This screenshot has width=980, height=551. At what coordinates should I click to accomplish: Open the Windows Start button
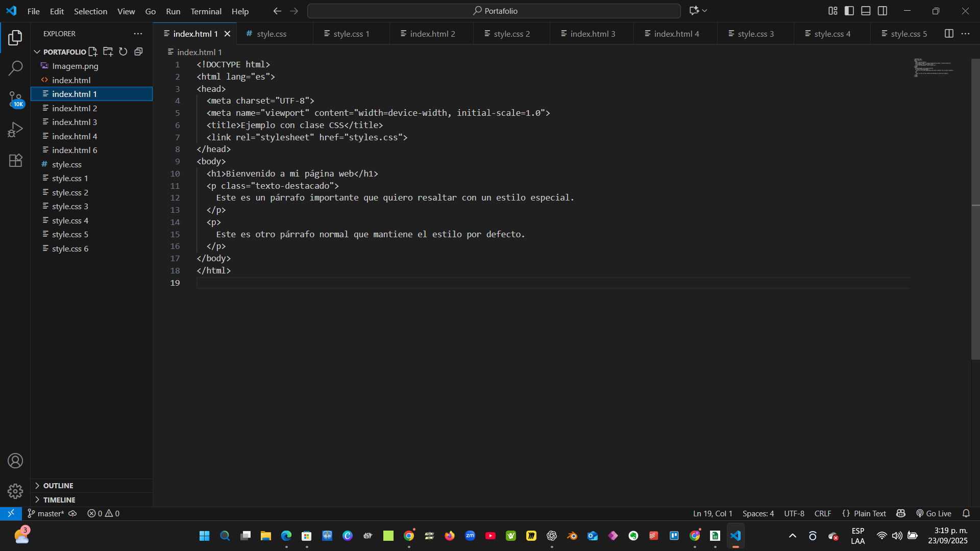(x=205, y=536)
